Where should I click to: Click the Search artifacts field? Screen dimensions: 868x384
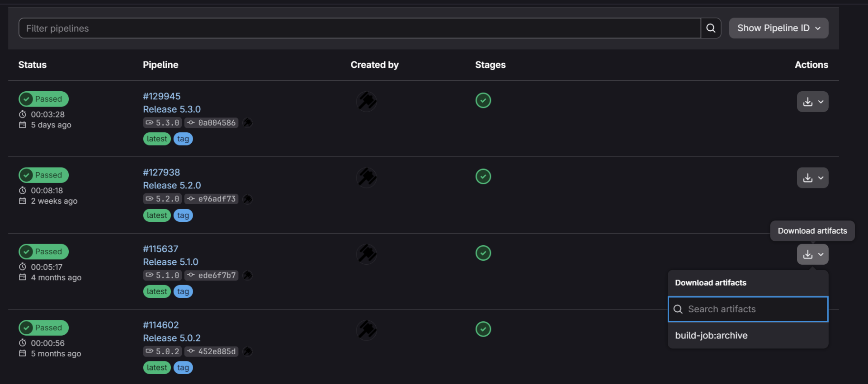pos(748,309)
